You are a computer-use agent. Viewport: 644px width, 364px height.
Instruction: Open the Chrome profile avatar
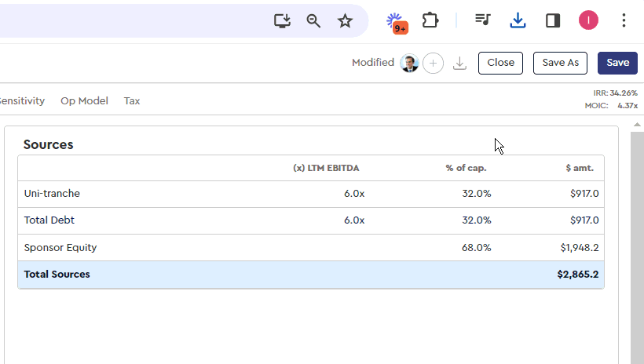tap(588, 20)
